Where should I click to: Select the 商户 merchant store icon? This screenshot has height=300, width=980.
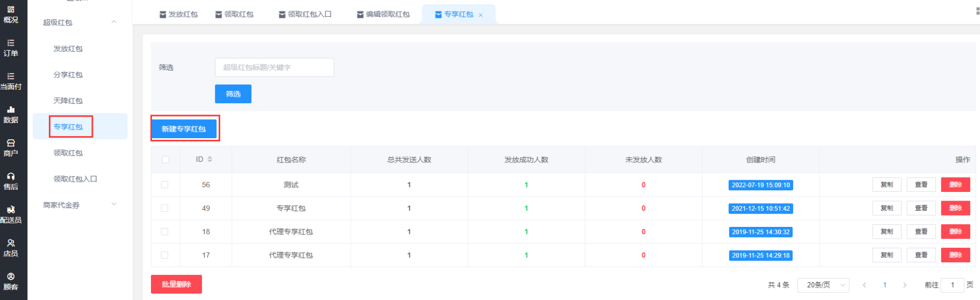coord(11,147)
